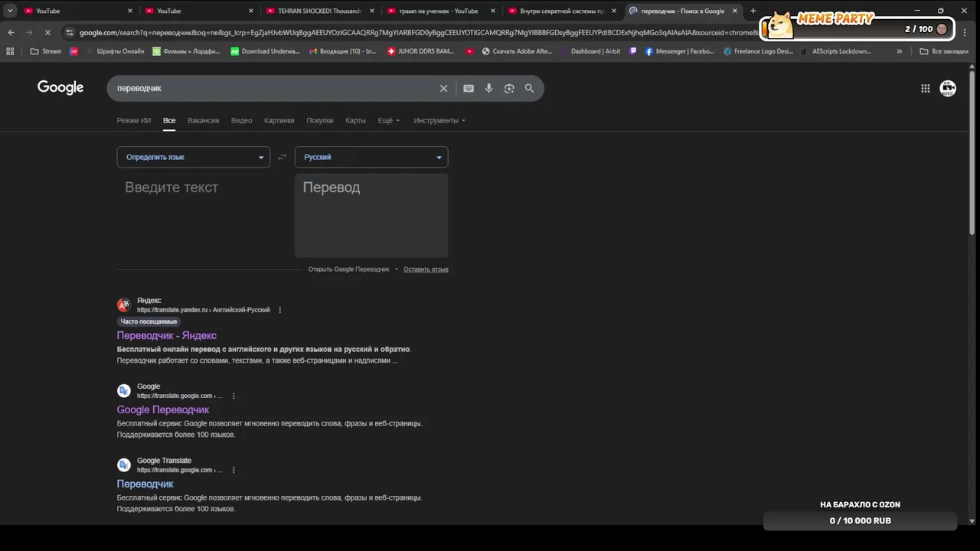This screenshot has width=980, height=551.
Task: Close the TEHRAN SHOCKED tab
Action: (x=372, y=11)
